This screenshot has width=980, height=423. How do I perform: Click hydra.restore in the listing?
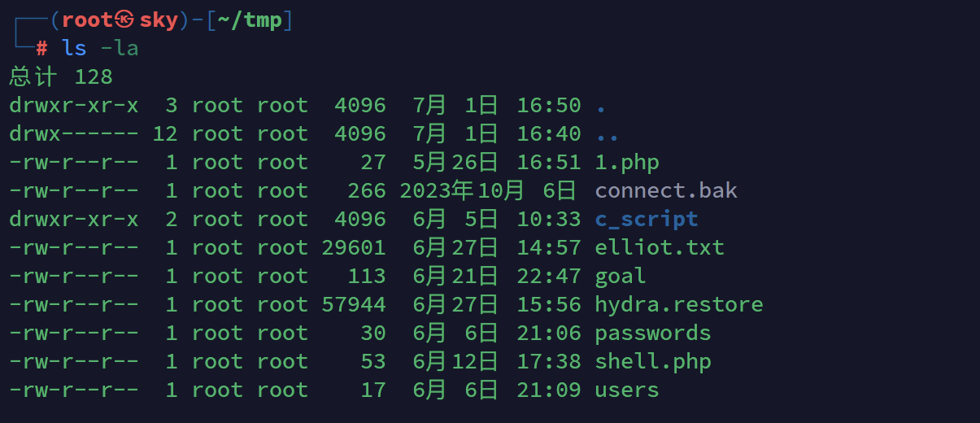(679, 304)
